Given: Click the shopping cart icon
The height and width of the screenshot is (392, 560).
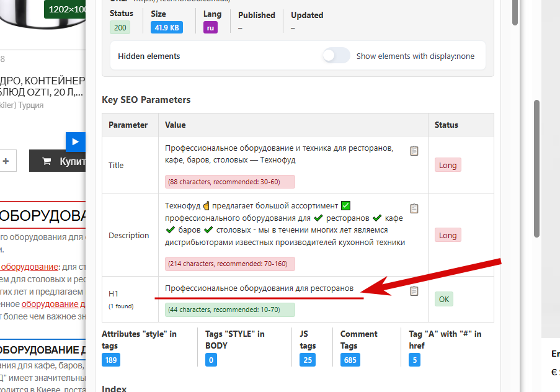Looking at the screenshot, I should 47,161.
